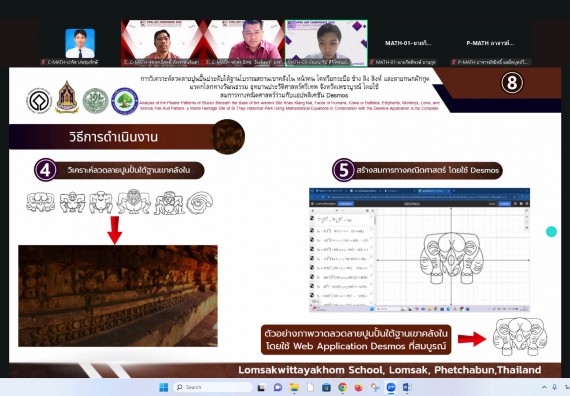Screen dimensions: 570x396
Task: Click the 'สร้างสมการทางคณิตศาสตร์ โดยใช้ Desmos' step label
Action: 427,170
